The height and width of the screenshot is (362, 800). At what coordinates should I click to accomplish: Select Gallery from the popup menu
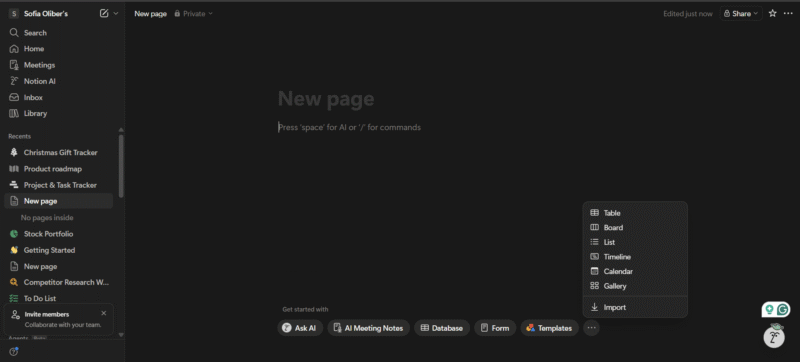pos(635,286)
